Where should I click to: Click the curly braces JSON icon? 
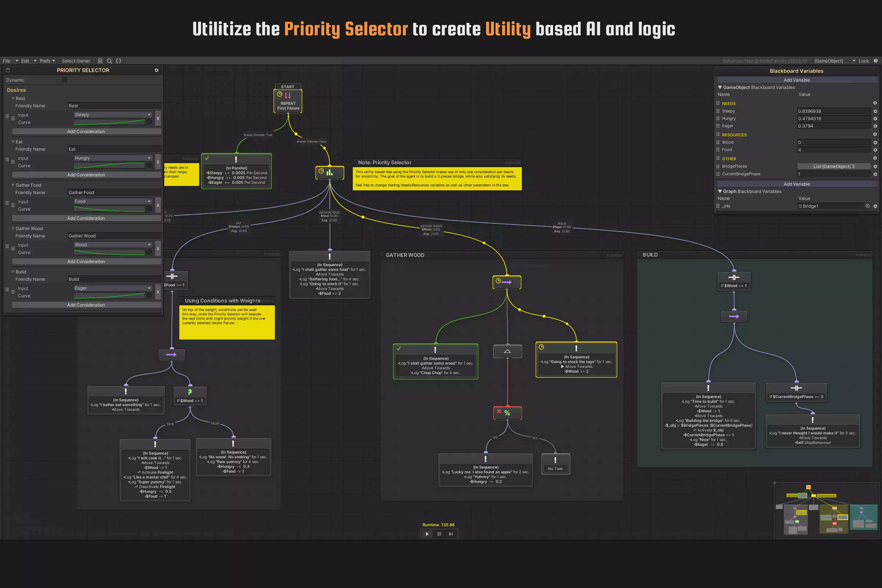coord(118,61)
